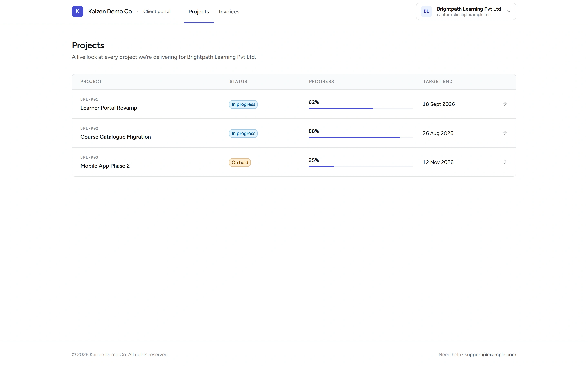The image size is (588, 368).
Task: Click project code BPL-002
Action: coord(89,128)
